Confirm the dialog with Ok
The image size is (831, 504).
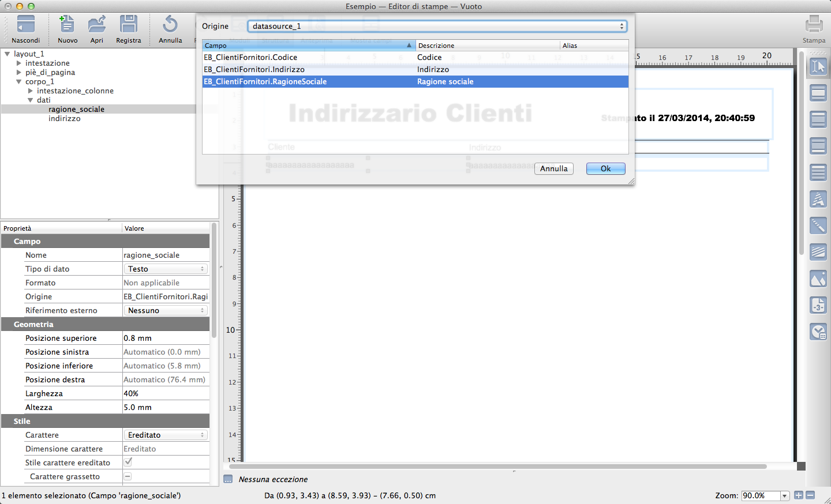(x=605, y=168)
